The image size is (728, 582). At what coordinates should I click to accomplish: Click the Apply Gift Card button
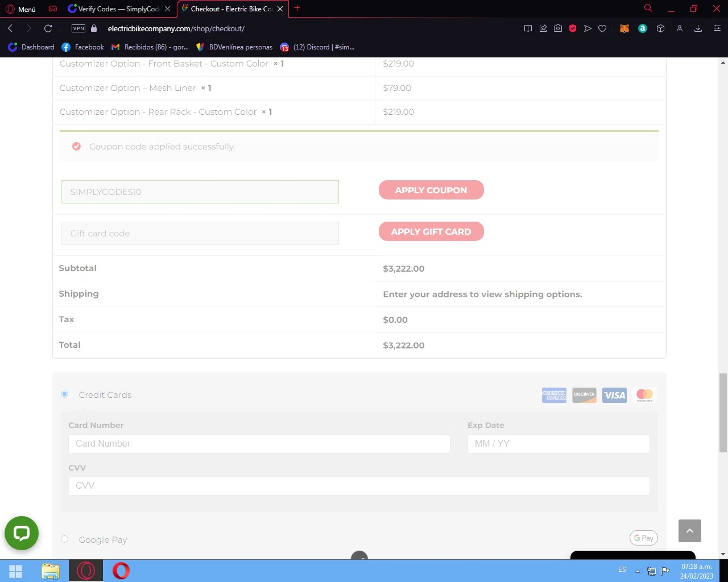click(431, 231)
